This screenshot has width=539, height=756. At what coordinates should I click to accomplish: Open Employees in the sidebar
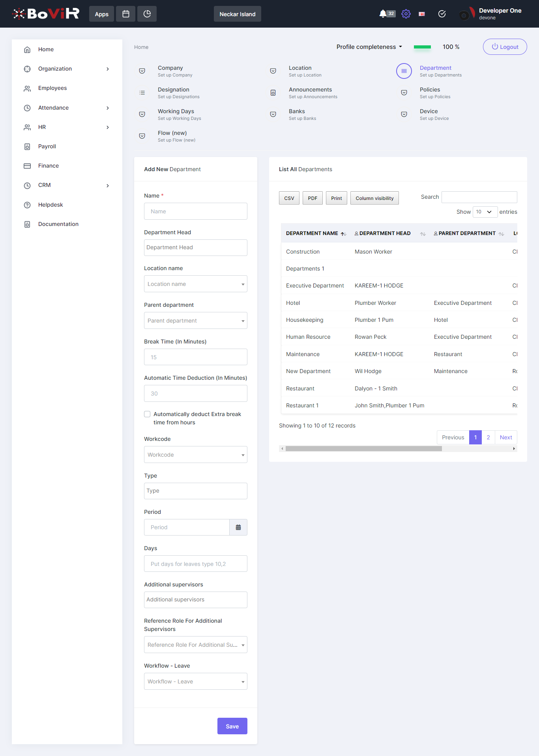point(52,88)
